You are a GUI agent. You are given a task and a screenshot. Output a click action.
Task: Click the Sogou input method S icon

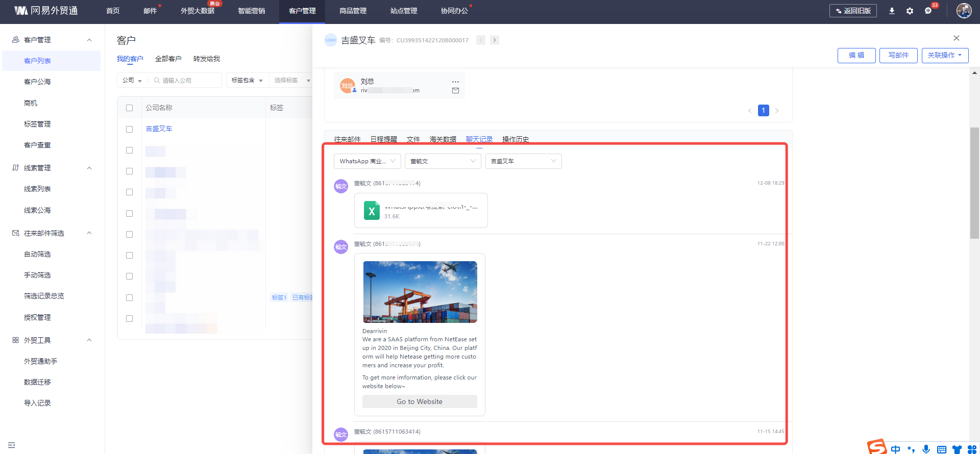pyautogui.click(x=877, y=447)
